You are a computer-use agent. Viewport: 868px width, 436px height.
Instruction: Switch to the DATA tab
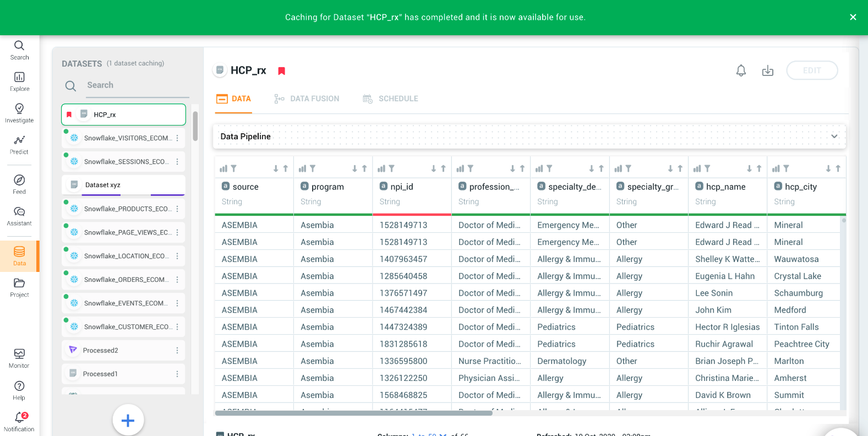click(x=234, y=99)
